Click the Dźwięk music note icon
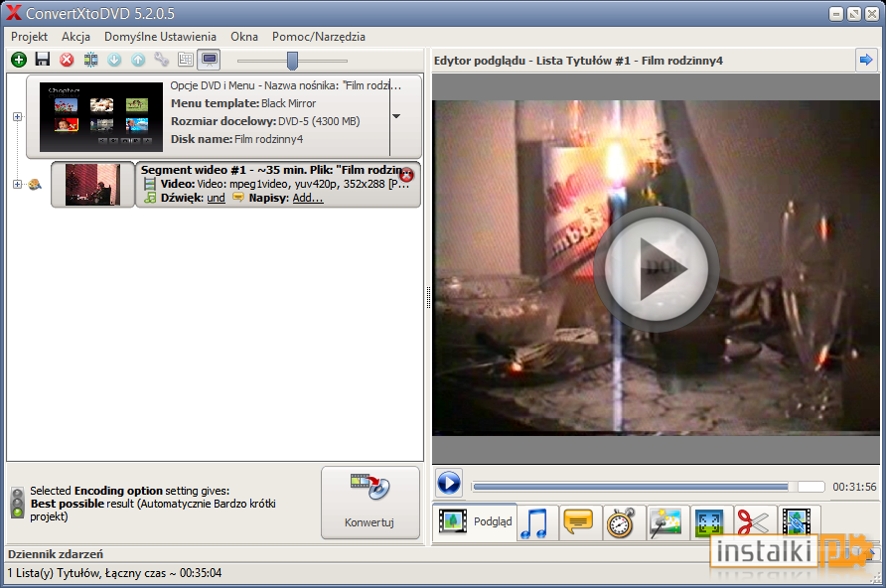This screenshot has width=886, height=588. pos(150,198)
